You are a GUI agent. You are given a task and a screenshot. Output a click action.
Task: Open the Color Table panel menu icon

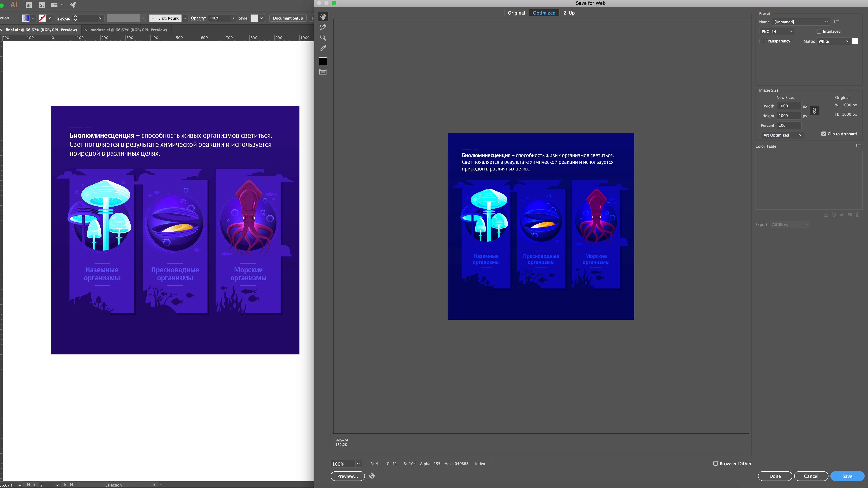point(858,146)
